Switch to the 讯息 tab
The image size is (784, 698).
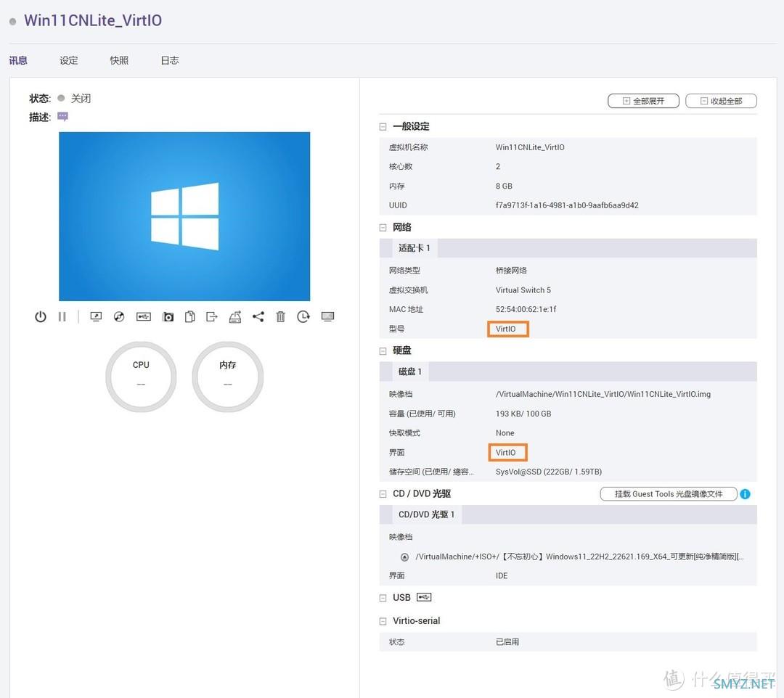point(18,60)
